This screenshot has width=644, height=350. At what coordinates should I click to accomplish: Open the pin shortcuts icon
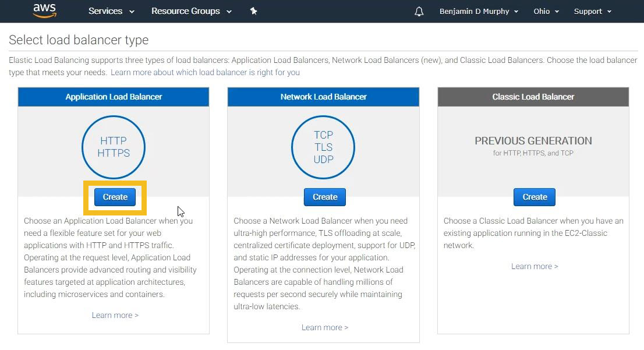pyautogui.click(x=253, y=11)
